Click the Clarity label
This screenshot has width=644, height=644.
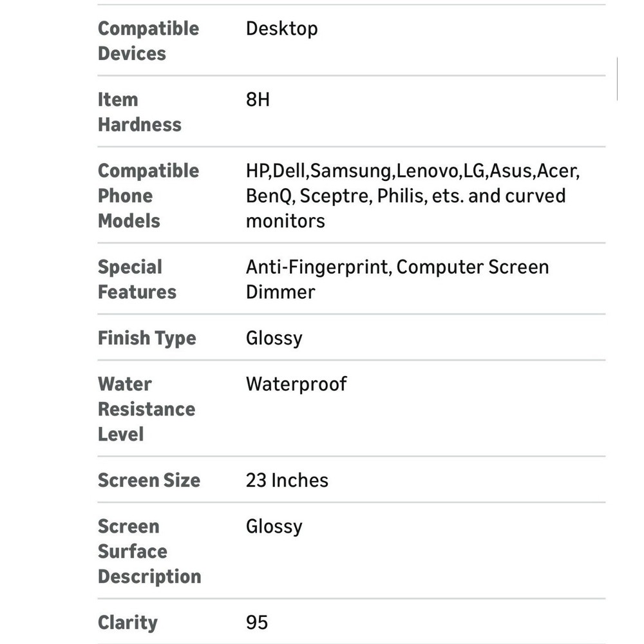tap(128, 623)
